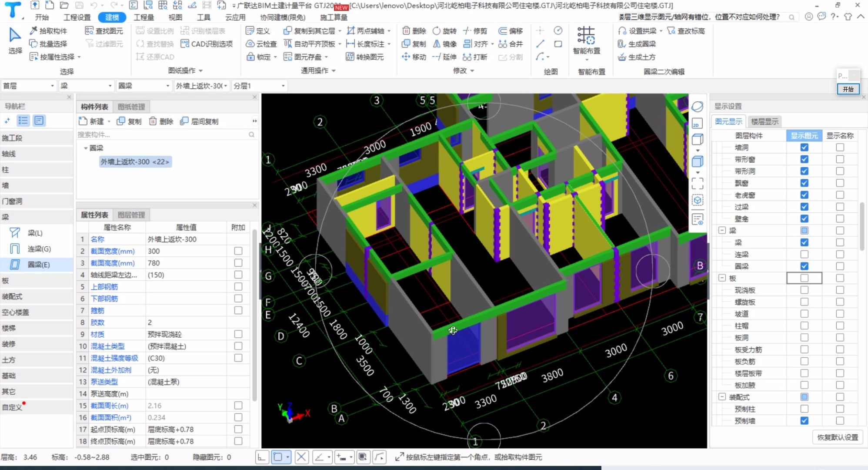Enable 连梁 display element checkbox

pos(804,254)
